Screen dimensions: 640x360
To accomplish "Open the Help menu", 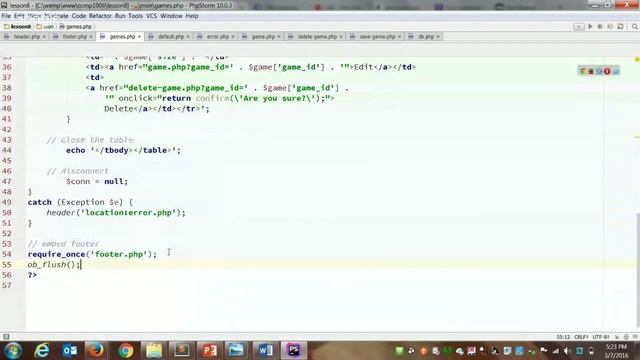I will coord(192,16).
